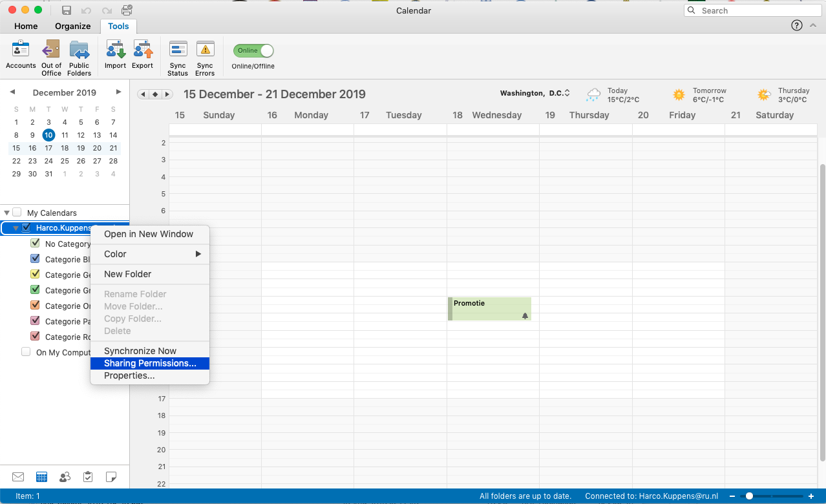Open Sync Status

pos(178,50)
